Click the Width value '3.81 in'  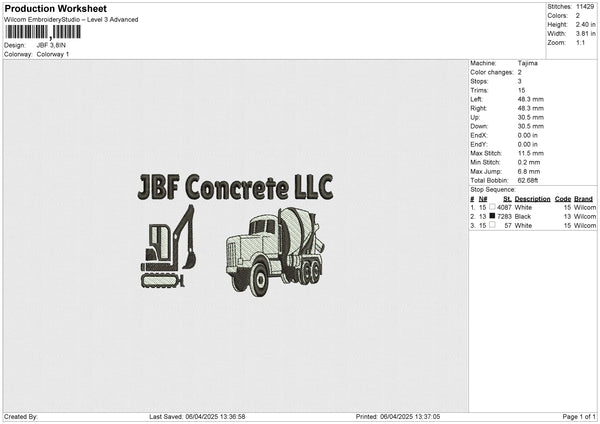tap(586, 34)
